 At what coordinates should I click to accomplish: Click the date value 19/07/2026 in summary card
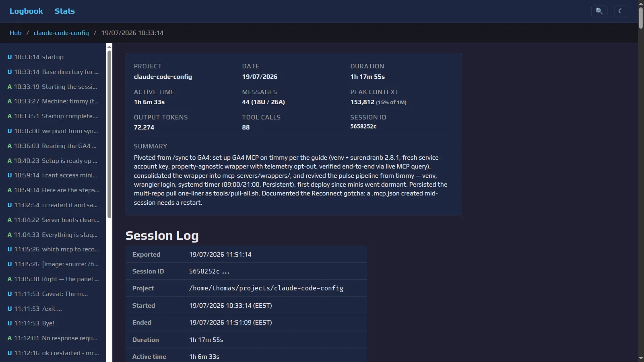click(x=260, y=77)
